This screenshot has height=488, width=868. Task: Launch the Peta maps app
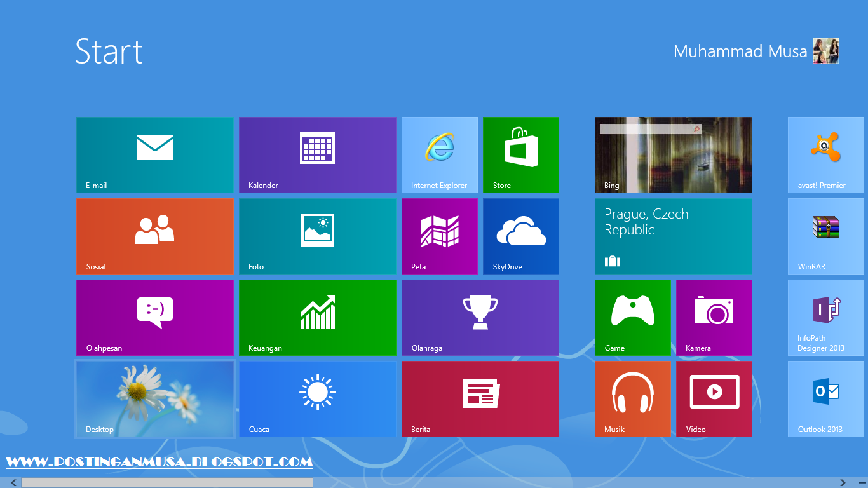[x=439, y=236]
